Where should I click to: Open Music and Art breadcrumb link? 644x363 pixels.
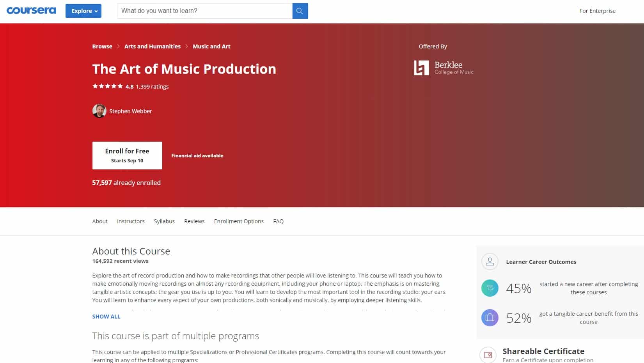[211, 46]
